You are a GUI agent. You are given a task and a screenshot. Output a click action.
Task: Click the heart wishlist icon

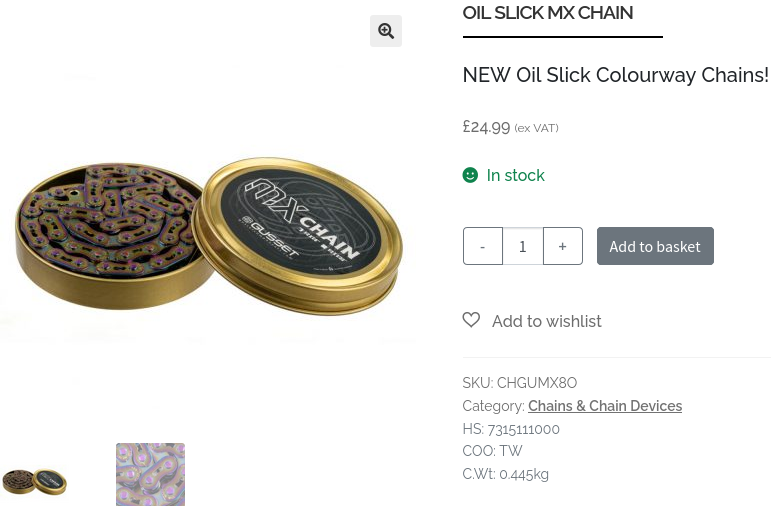click(471, 320)
